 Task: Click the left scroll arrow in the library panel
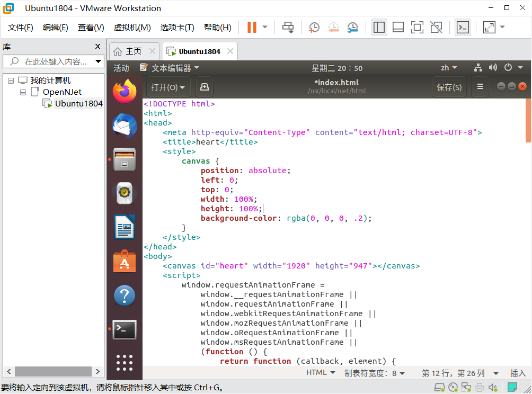(x=9, y=371)
